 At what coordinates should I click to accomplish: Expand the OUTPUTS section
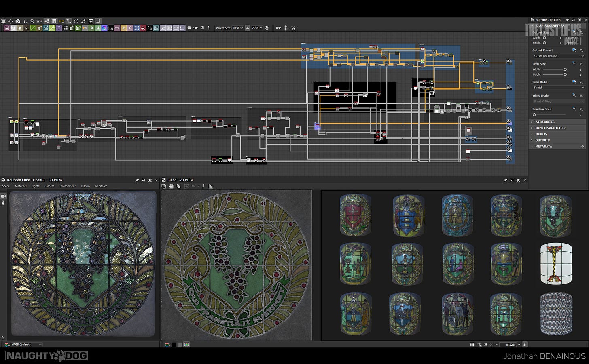point(557,141)
